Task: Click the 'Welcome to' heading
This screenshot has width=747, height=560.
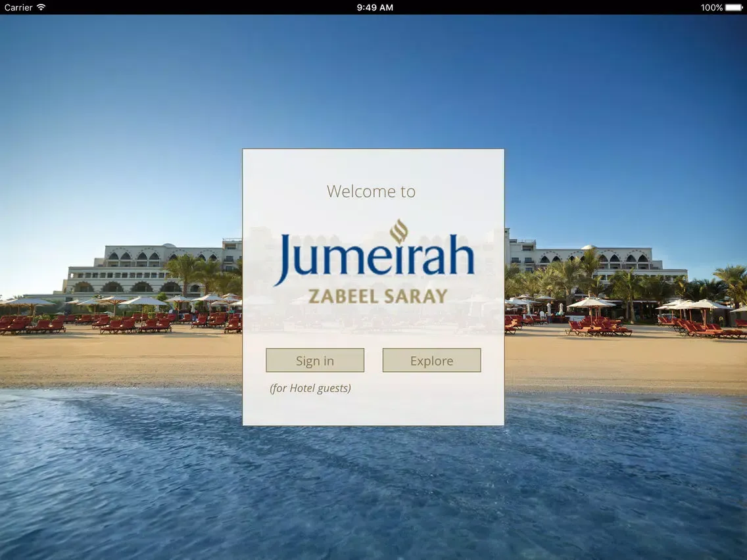Action: 371,191
